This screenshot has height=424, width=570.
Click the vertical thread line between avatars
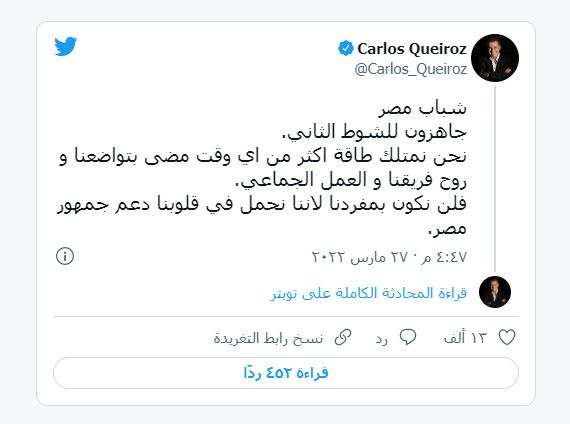495,179
